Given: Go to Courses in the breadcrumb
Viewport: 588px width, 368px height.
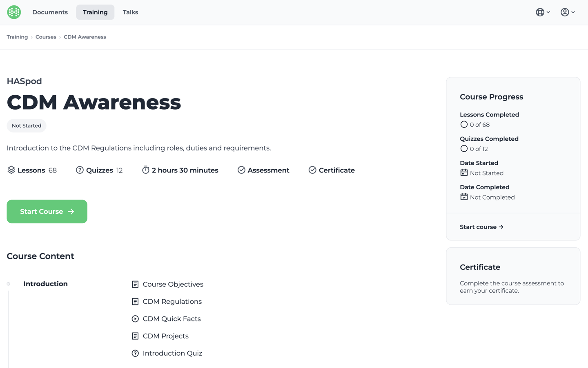Looking at the screenshot, I should tap(46, 37).
